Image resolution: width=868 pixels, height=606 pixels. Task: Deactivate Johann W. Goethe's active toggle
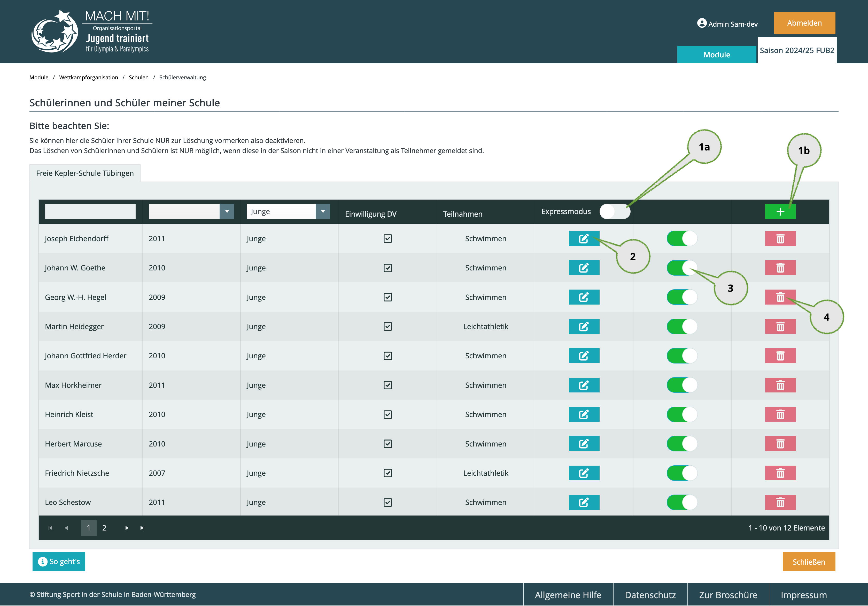coord(682,268)
